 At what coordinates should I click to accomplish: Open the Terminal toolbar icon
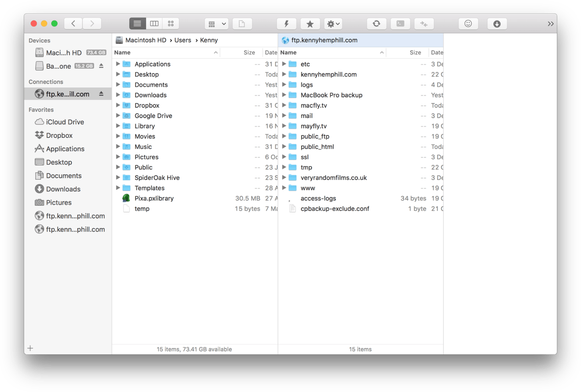(x=400, y=23)
